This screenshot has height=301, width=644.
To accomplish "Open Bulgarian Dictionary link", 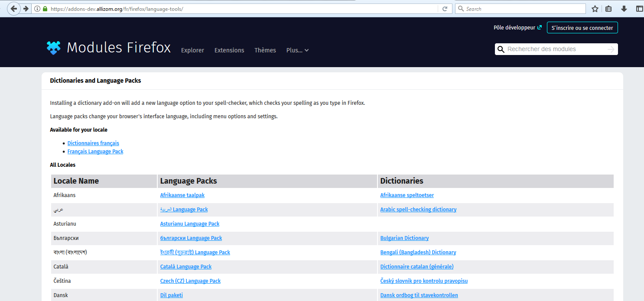I will point(404,238).
